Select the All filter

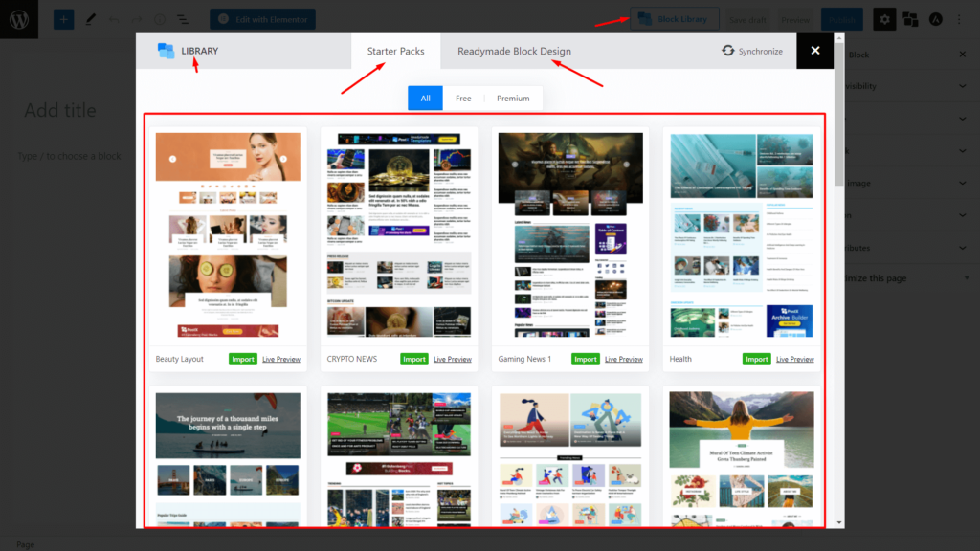(x=425, y=99)
